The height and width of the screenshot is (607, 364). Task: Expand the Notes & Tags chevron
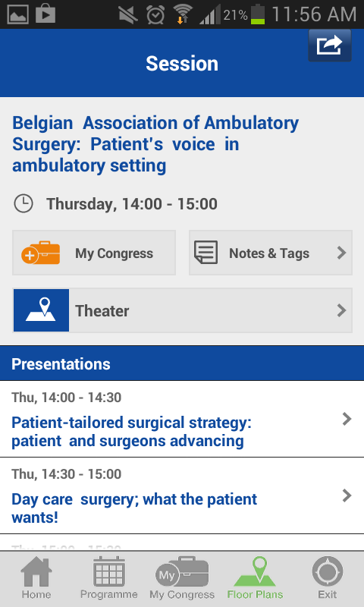(341, 253)
